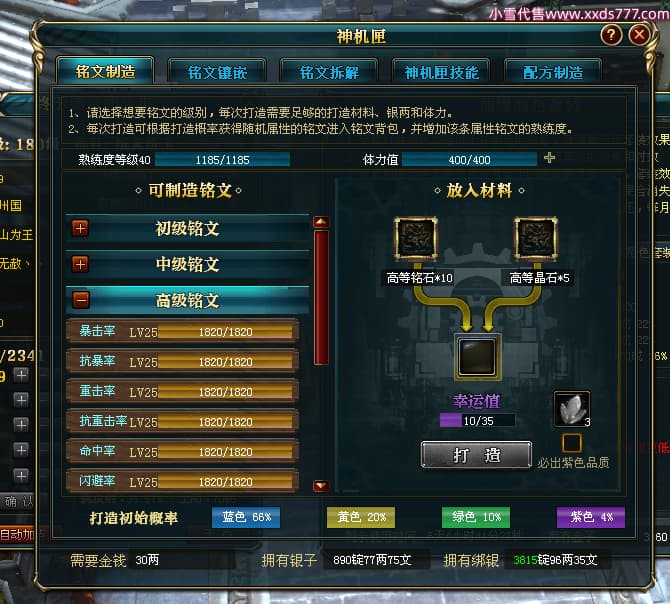Expand the 初级铭文 category
The height and width of the screenshot is (604, 670).
pos(80,228)
